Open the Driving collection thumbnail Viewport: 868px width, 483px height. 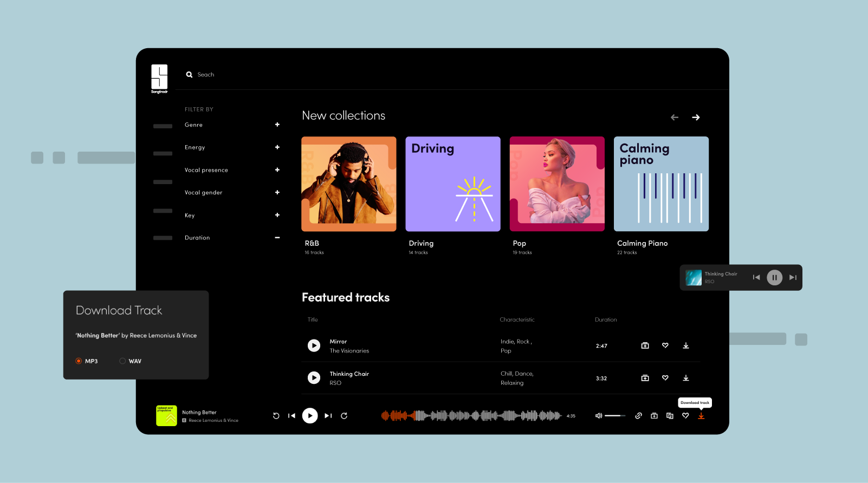coord(453,184)
